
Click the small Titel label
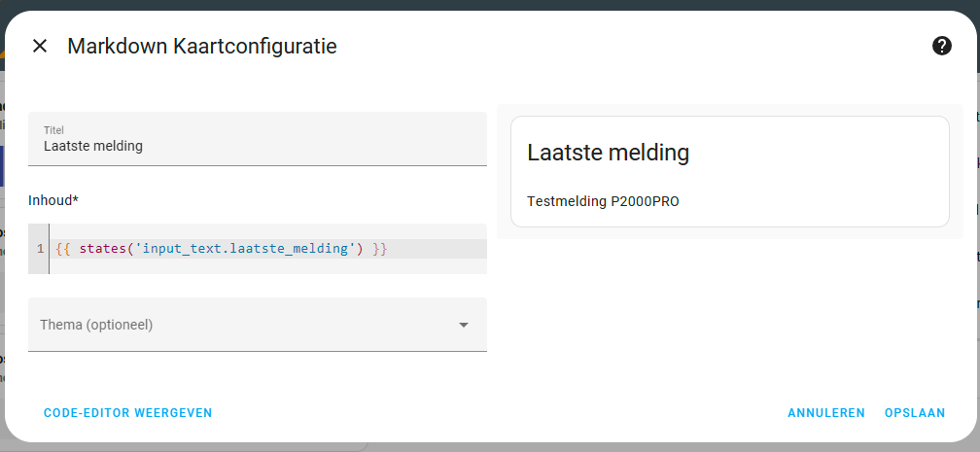(x=53, y=130)
